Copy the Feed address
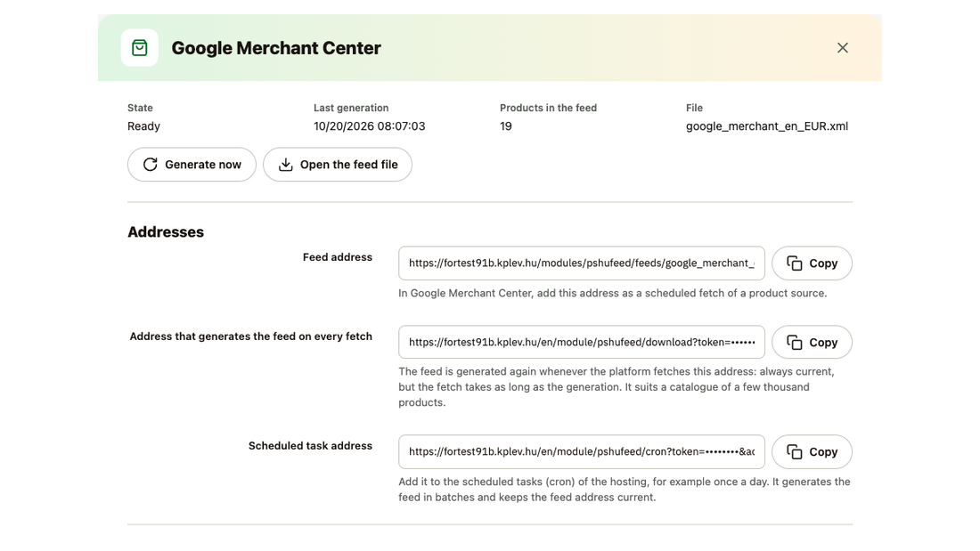 (812, 263)
